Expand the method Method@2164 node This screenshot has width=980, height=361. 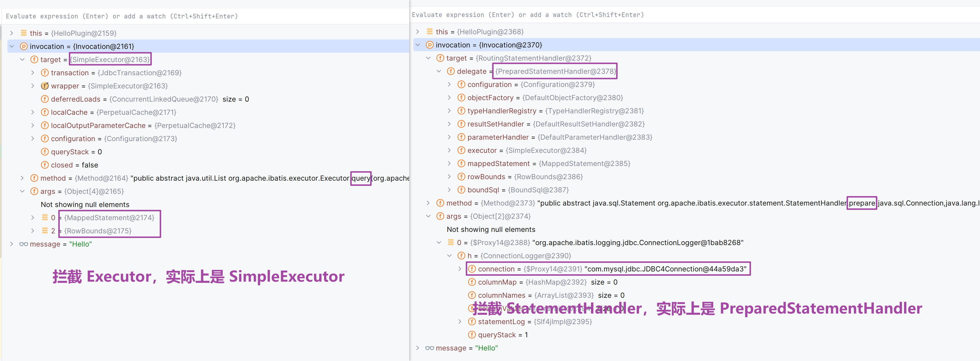22,178
